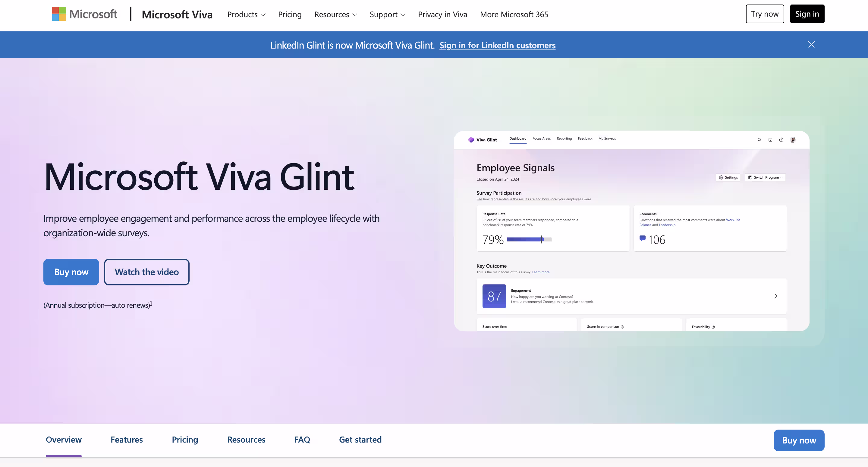Open Feedback in Viva Glint preview
The width and height of the screenshot is (868, 467).
click(585, 138)
